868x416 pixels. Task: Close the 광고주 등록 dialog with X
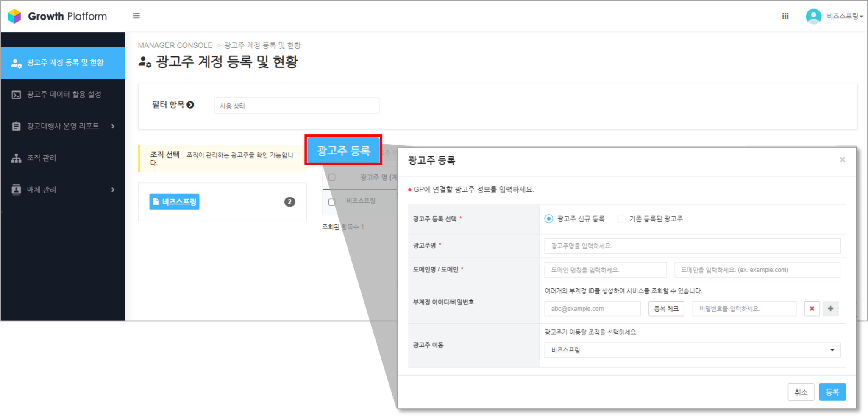click(842, 159)
